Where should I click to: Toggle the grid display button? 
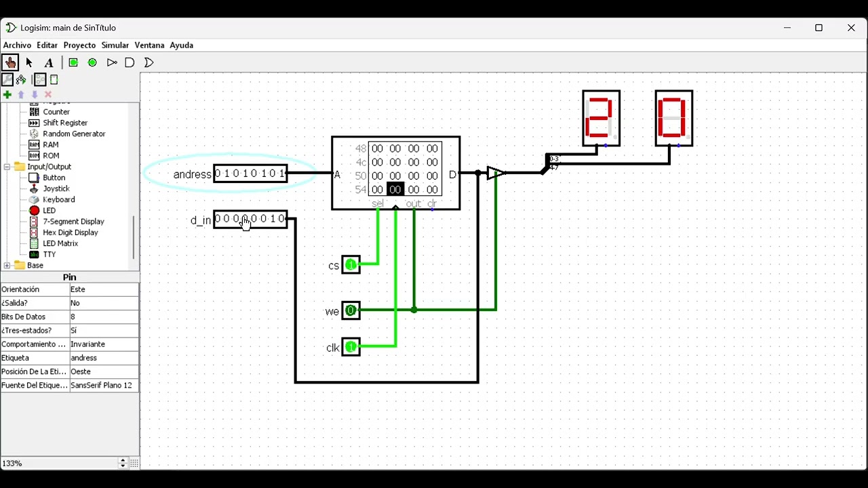click(134, 463)
